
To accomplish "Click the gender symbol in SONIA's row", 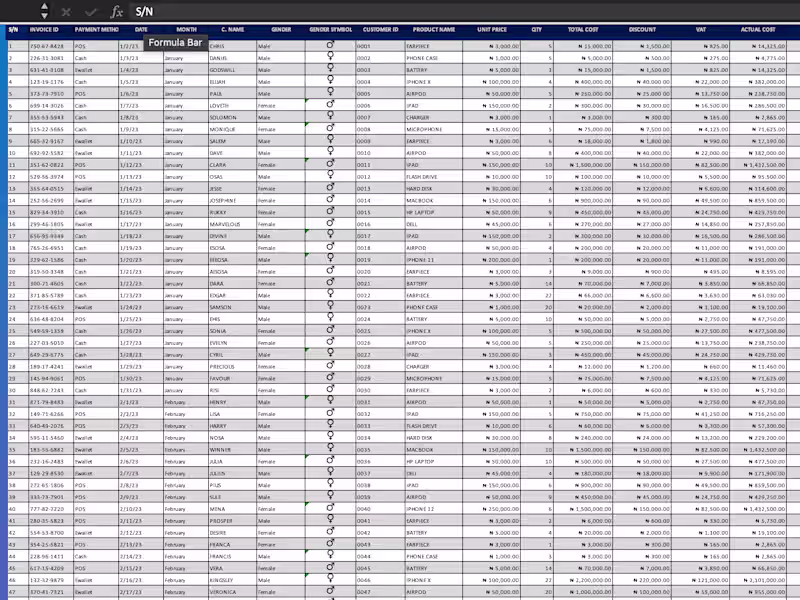I will [331, 330].
